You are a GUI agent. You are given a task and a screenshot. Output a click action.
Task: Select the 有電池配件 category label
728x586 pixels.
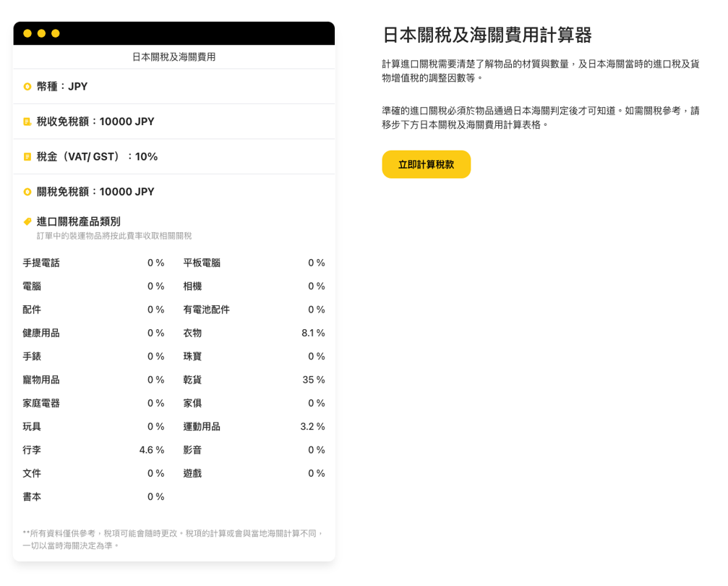(206, 310)
